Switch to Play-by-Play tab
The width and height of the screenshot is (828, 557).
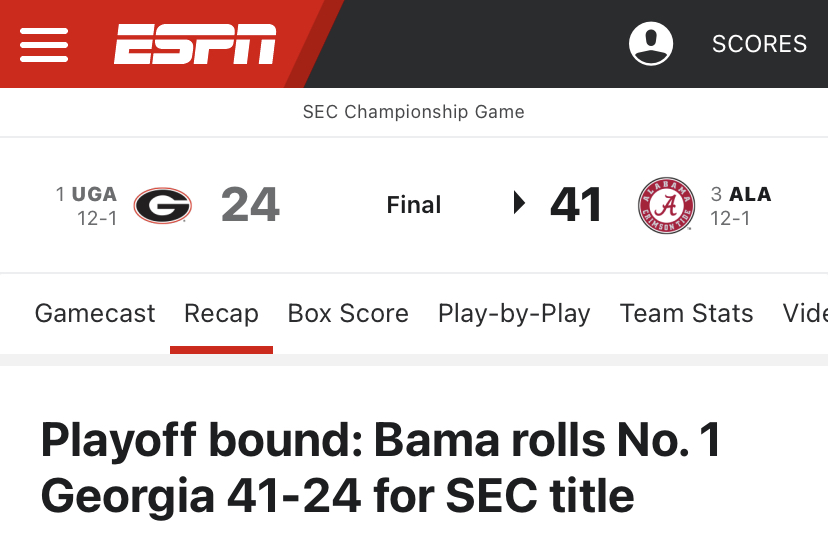point(514,314)
